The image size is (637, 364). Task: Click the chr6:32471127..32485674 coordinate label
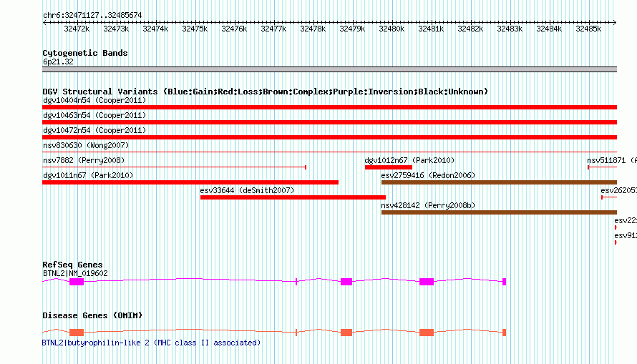pyautogui.click(x=92, y=15)
